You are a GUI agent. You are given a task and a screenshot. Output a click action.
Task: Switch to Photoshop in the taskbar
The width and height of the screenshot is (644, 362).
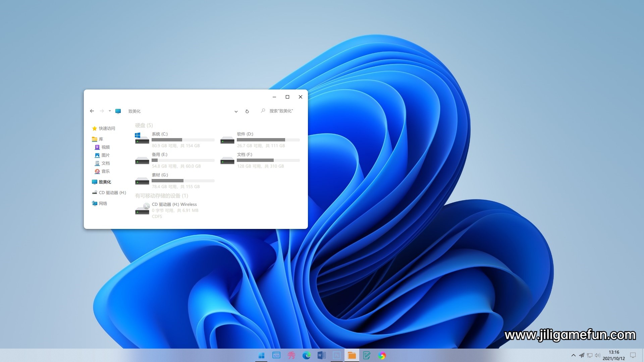point(337,355)
